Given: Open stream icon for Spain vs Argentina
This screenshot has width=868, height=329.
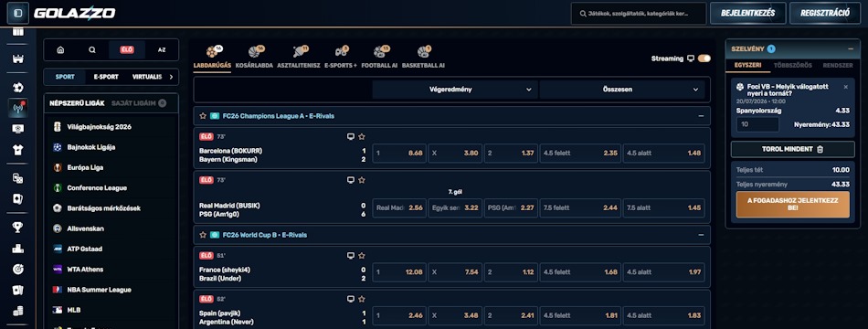Looking at the screenshot, I should pos(351,299).
